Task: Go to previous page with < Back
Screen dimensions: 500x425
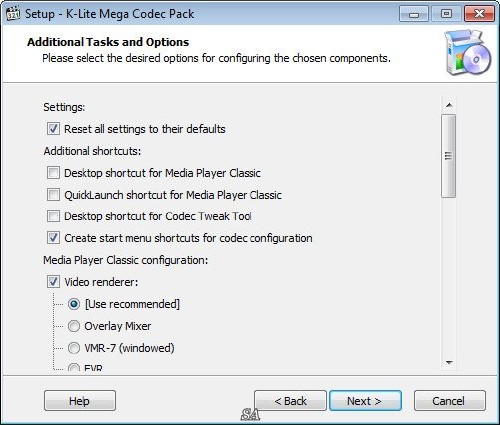Action: [x=290, y=401]
